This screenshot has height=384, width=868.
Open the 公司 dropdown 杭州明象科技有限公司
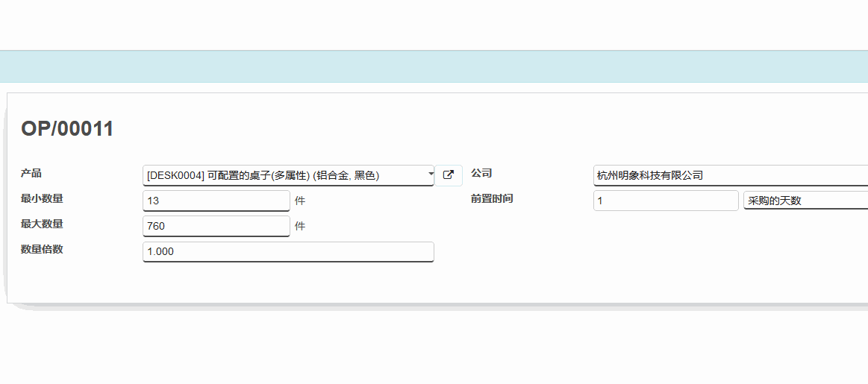point(731,175)
